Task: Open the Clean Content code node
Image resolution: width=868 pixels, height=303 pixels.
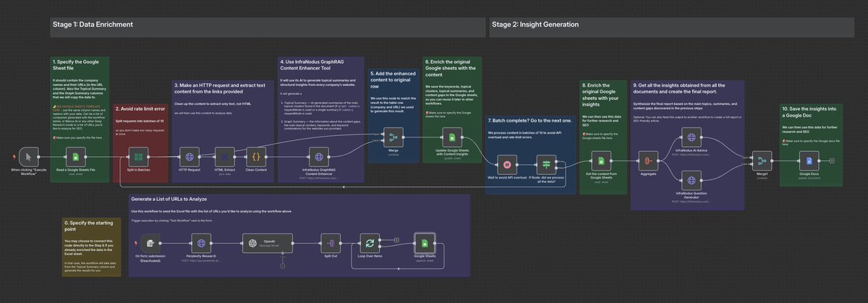Action: 256,155
